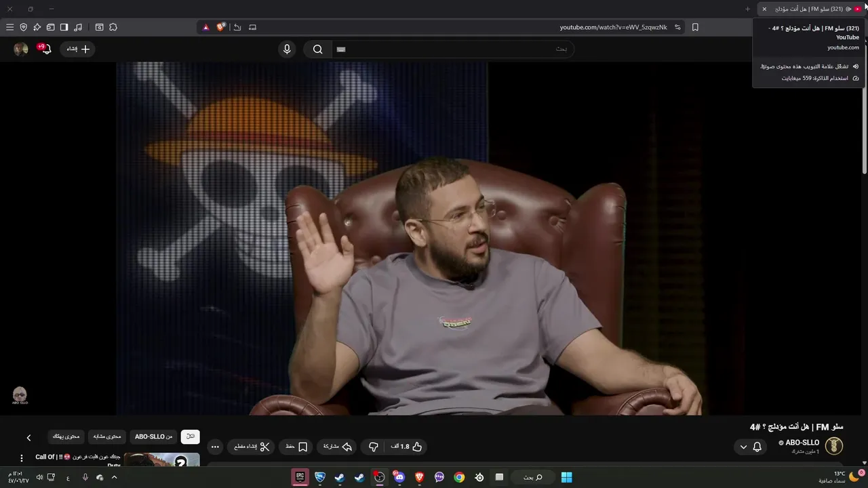
Task: Bookmark this page with the bookmark icon
Action: point(695,27)
